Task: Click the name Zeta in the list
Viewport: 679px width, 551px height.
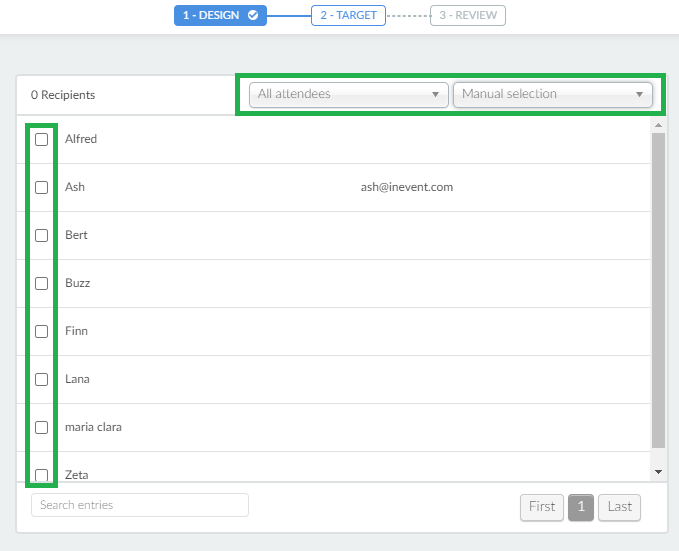Action: click(77, 475)
